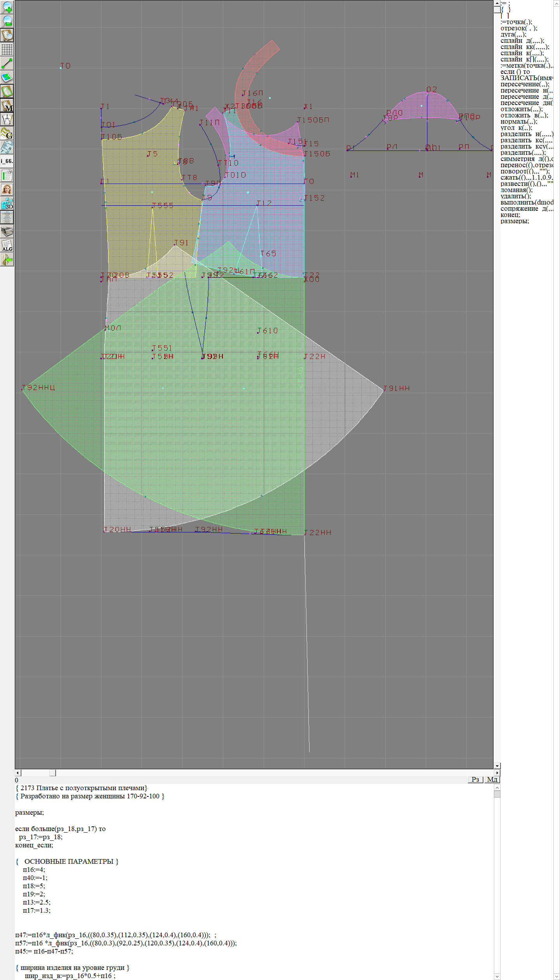Insert the 'пересечение(,,);' operator from the list
This screenshot has width=560, height=980.
click(x=525, y=84)
